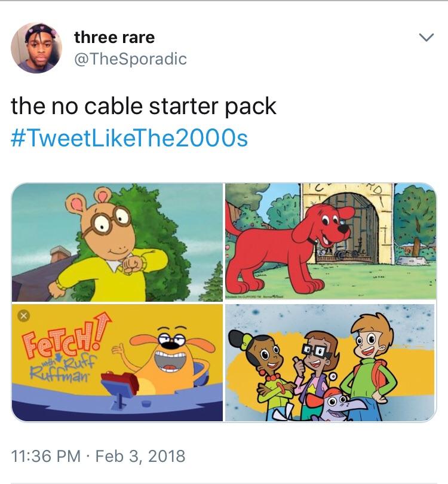Tap the Ruff Ruffman orange dog character
The height and width of the screenshot is (484, 448).
coord(170,360)
